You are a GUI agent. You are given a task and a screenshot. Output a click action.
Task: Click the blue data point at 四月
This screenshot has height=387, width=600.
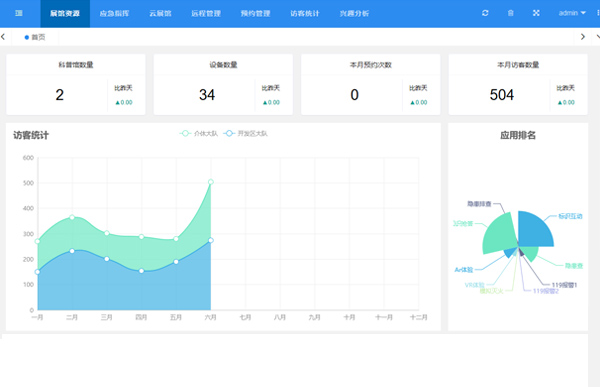[142, 271]
